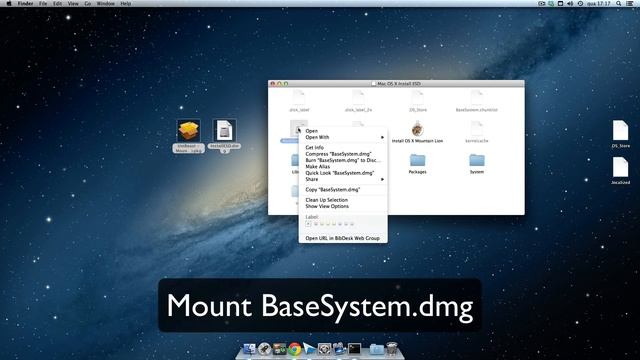Open the Finder menu in the menu bar
Viewport: 640px width, 360px height.
point(25,3)
